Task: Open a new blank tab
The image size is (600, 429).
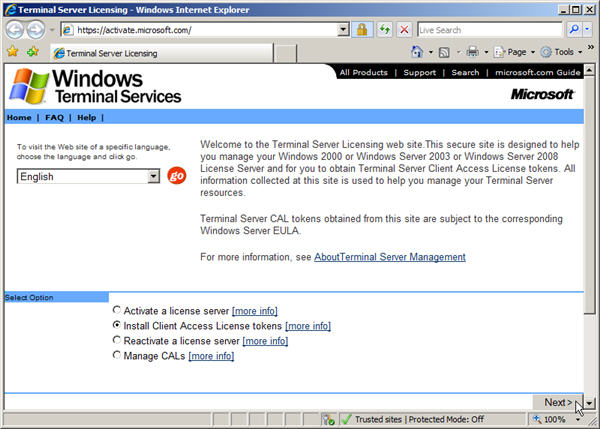Action: click(285, 53)
